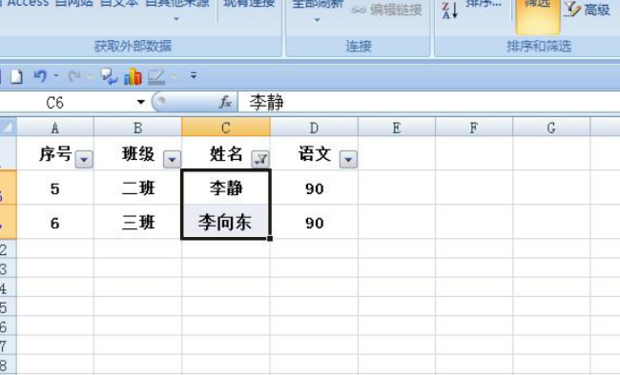Click the column chart icon in quick toolbar
This screenshot has width=620, height=375.
(133, 76)
